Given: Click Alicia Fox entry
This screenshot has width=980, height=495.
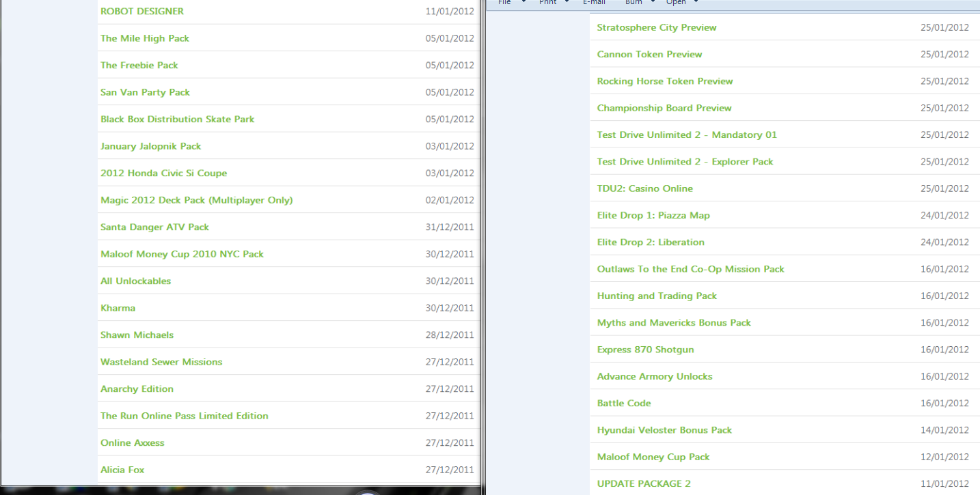Looking at the screenshot, I should pos(122,470).
